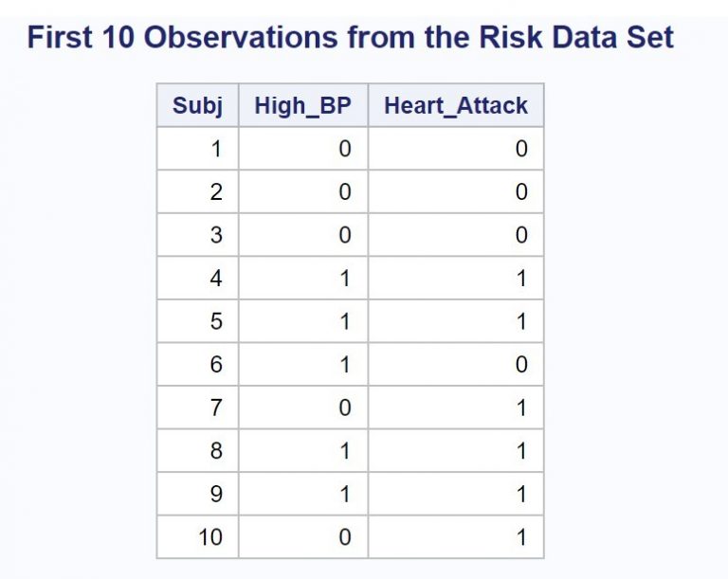The image size is (728, 579).
Task: Click the table title about Risk Data Set
Action: tap(351, 38)
